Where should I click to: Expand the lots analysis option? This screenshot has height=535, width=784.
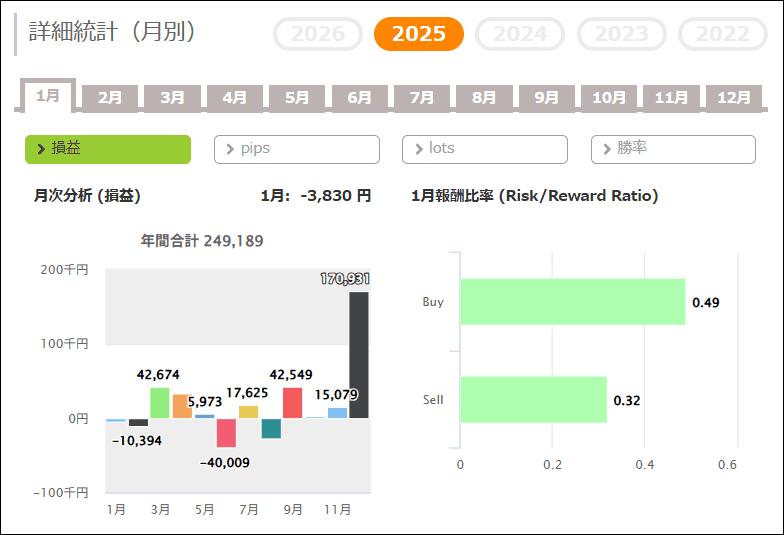(x=485, y=149)
